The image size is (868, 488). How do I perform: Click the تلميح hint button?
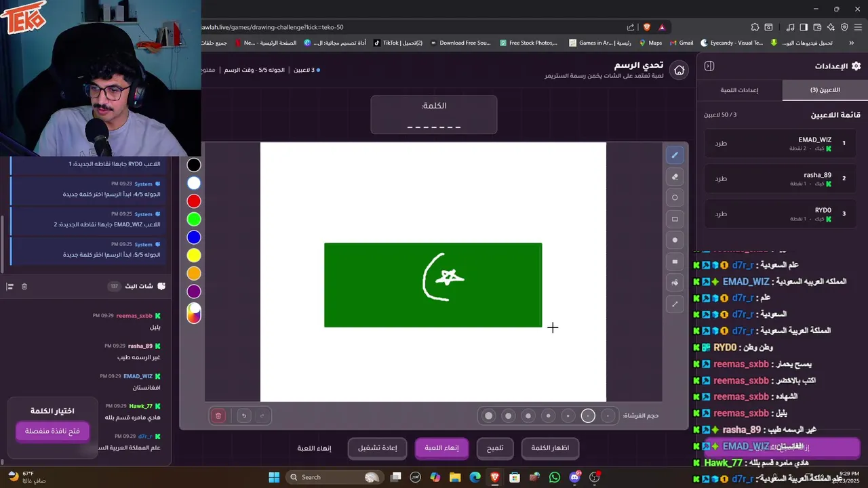[495, 448]
